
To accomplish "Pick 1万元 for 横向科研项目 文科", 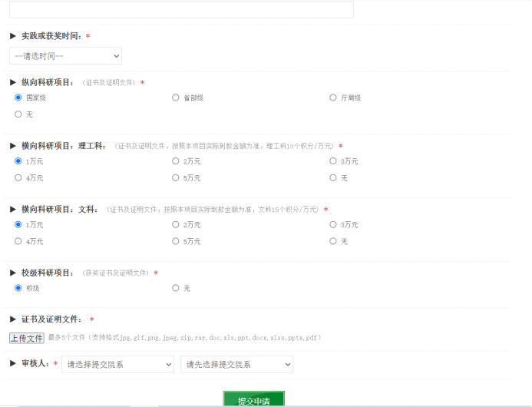I will point(18,225).
